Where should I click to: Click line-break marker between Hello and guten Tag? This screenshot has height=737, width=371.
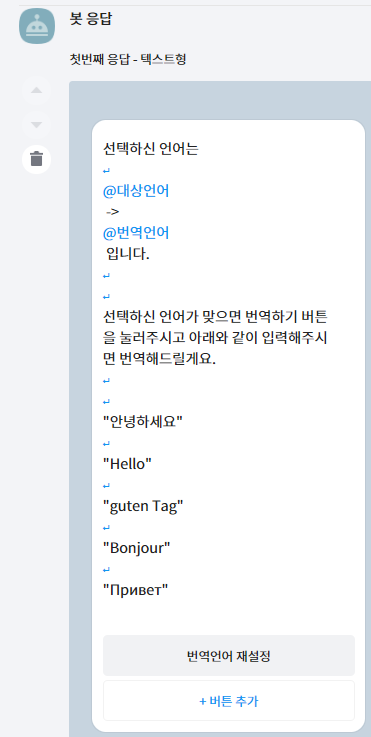(x=106, y=485)
